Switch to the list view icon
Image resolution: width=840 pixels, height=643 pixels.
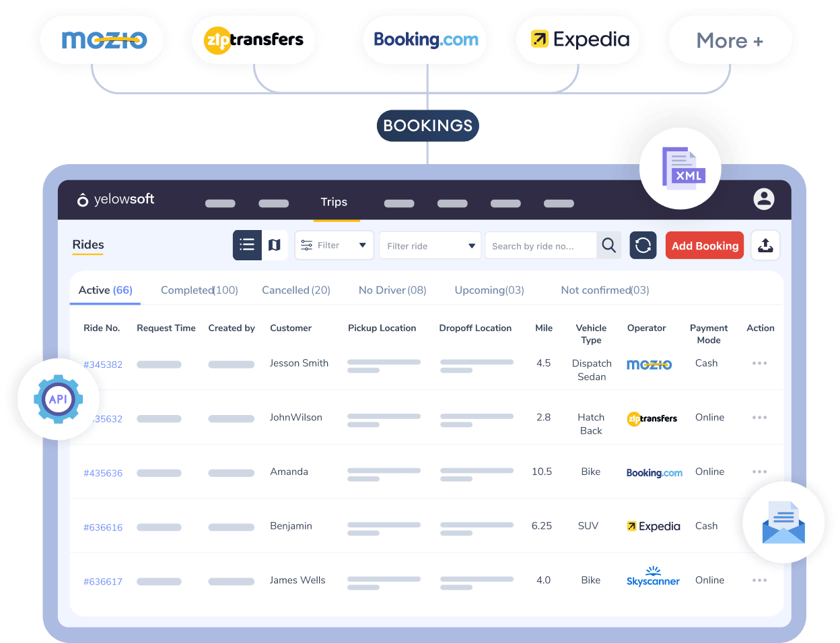pos(247,245)
